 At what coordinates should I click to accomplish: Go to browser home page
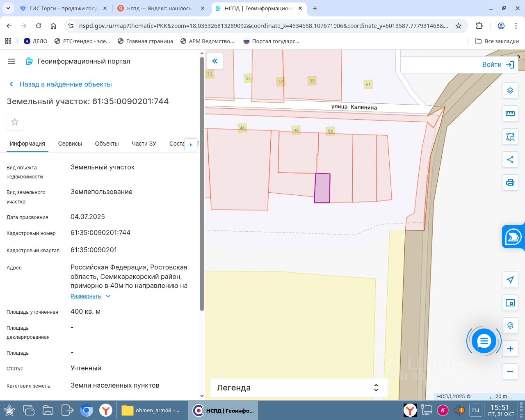tap(53, 26)
